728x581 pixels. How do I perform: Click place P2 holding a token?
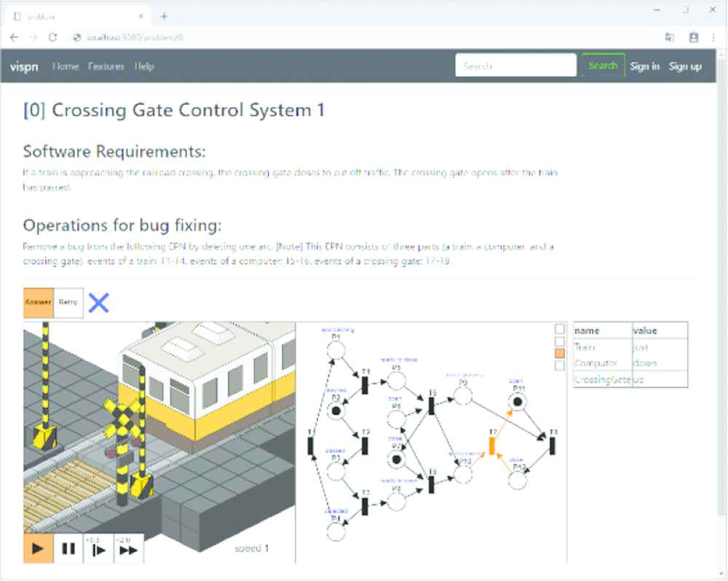point(336,411)
